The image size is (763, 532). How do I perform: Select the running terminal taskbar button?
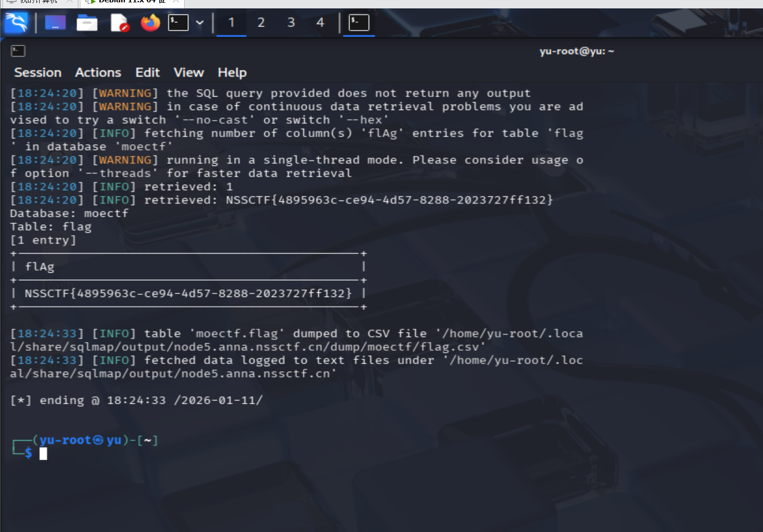[x=359, y=22]
